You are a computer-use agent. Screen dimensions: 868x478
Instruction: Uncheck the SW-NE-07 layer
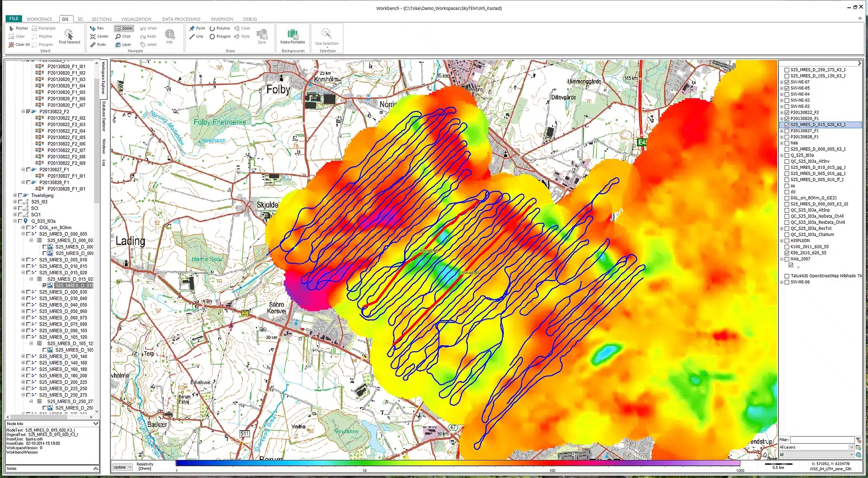coord(787,82)
